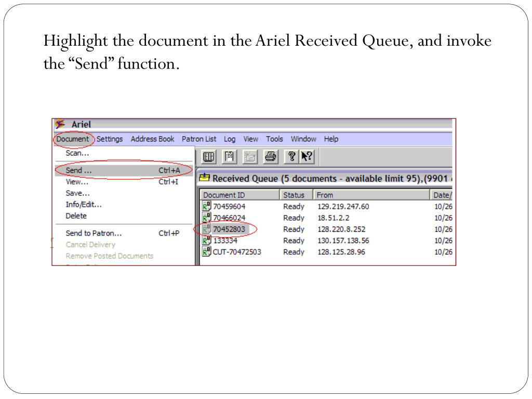Click the question mark help icon
Screen dimensions: 532x399
point(291,157)
